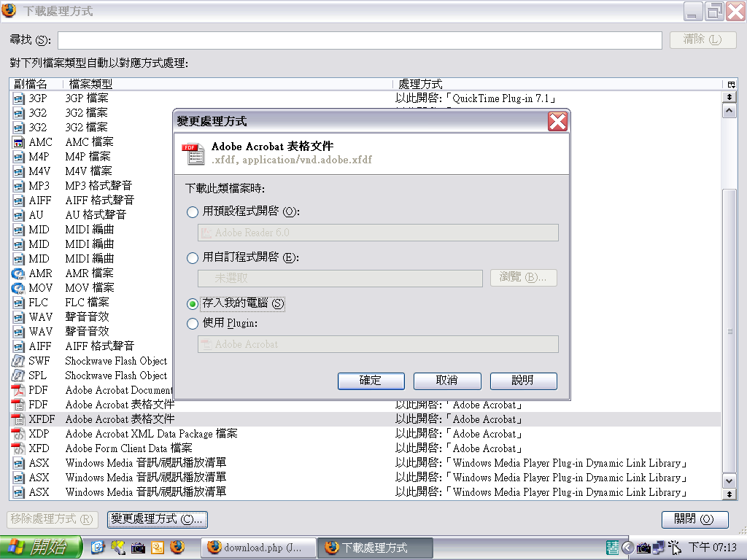The height and width of the screenshot is (560, 747).
Task: Select MOV 檔案 row text
Action: click(x=90, y=288)
